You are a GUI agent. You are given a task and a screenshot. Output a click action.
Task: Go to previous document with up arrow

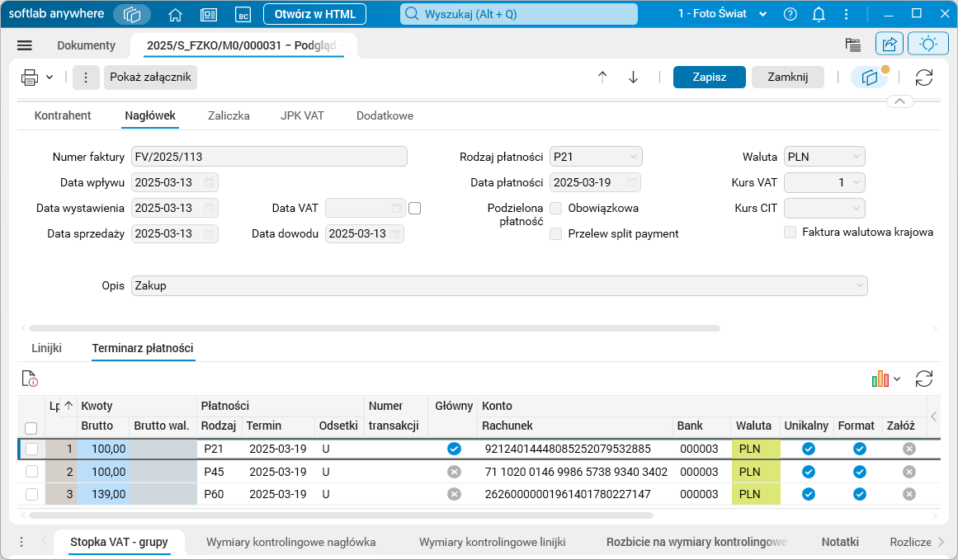pos(602,77)
